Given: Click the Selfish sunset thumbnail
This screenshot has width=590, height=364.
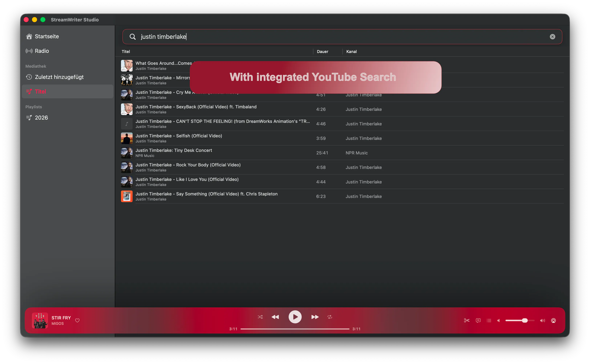Looking at the screenshot, I should 127,138.
